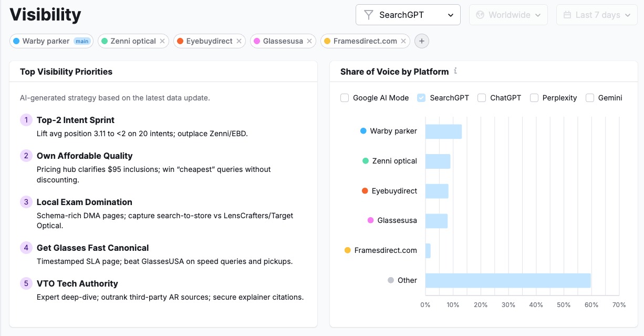644x336 pixels.
Task: Click the green Zenni optical legend dot
Action: click(366, 161)
